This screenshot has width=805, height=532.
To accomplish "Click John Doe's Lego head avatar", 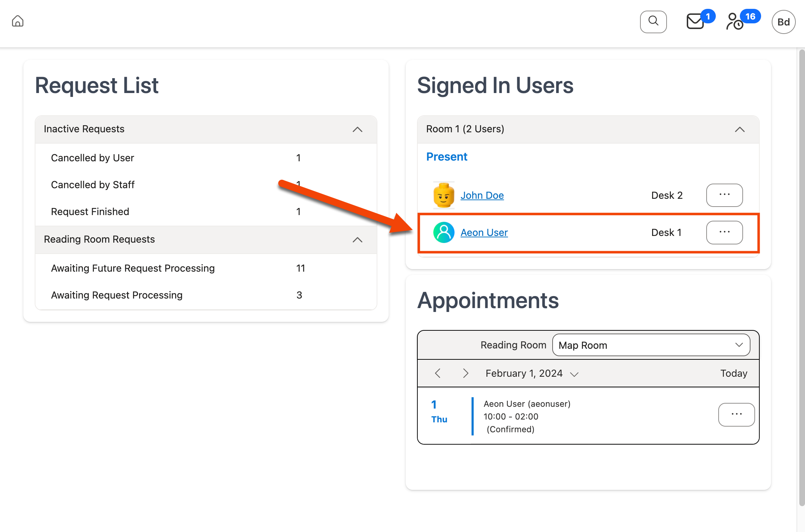I will (444, 195).
